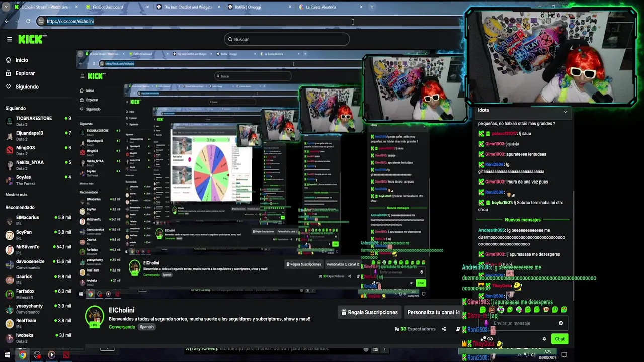The width and height of the screenshot is (644, 362).
Task: Click the streamer webcam overlay
Action: pos(551,56)
